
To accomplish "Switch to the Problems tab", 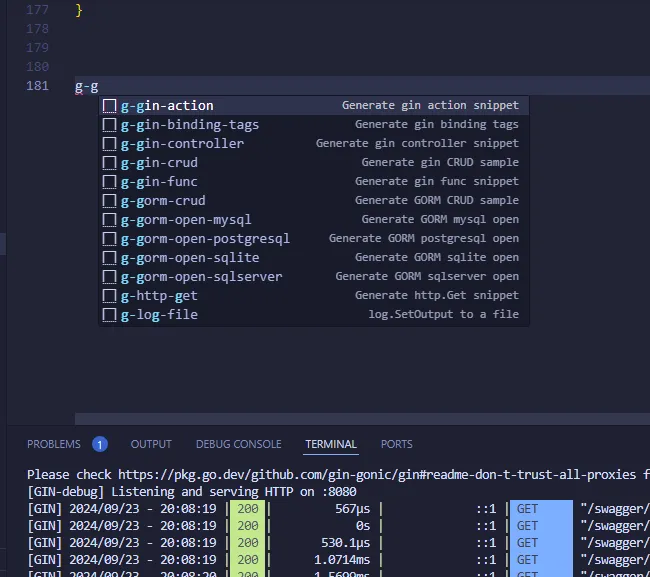I will point(54,444).
